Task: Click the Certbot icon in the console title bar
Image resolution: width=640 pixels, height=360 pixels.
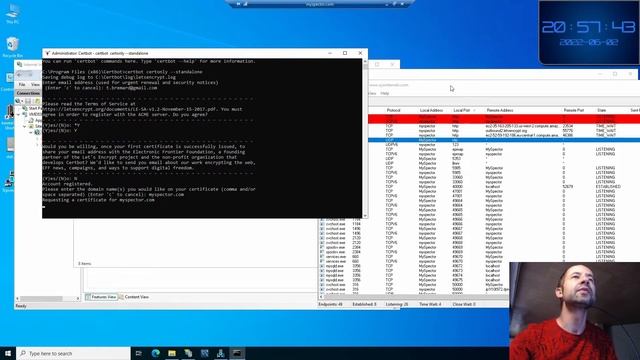Action: coord(47,53)
